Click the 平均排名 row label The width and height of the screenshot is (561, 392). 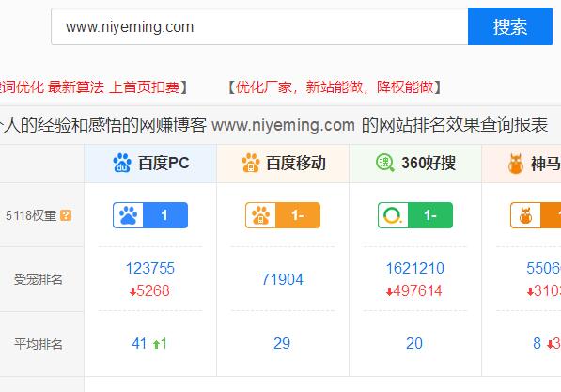point(39,344)
